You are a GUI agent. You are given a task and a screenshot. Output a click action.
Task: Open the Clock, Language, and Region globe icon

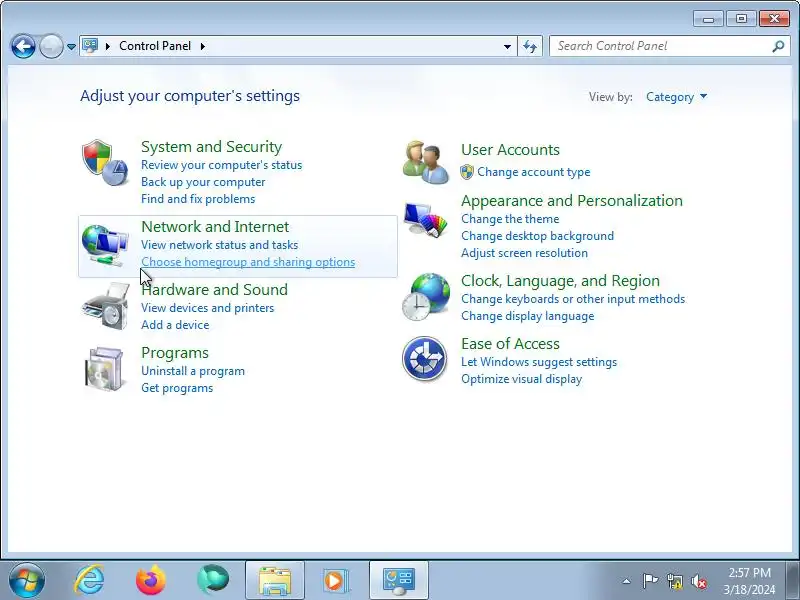[426, 297]
